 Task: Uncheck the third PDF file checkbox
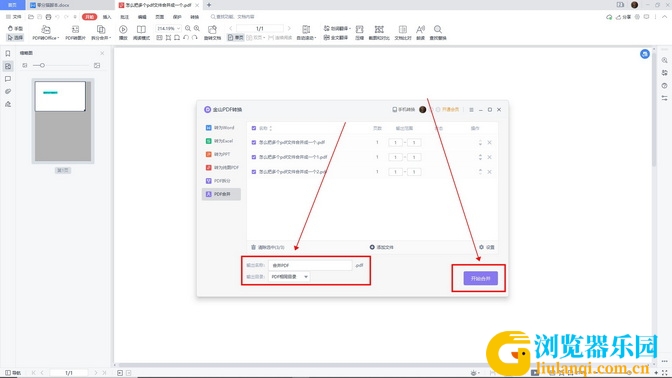tap(254, 172)
